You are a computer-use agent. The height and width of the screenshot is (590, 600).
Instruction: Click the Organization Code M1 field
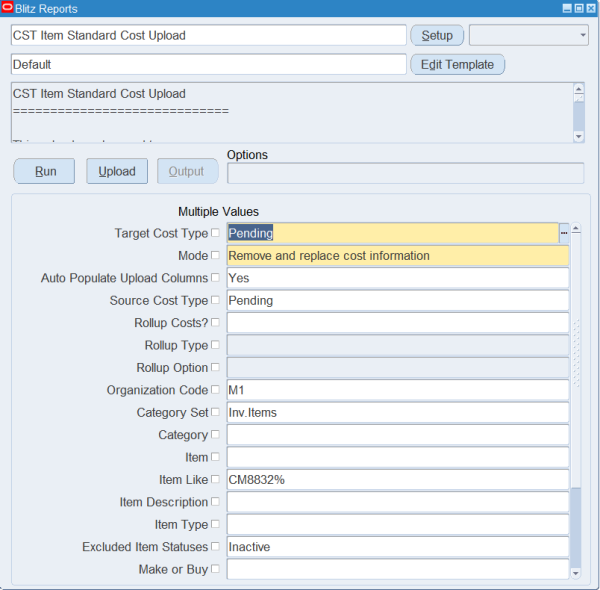[x=398, y=390]
